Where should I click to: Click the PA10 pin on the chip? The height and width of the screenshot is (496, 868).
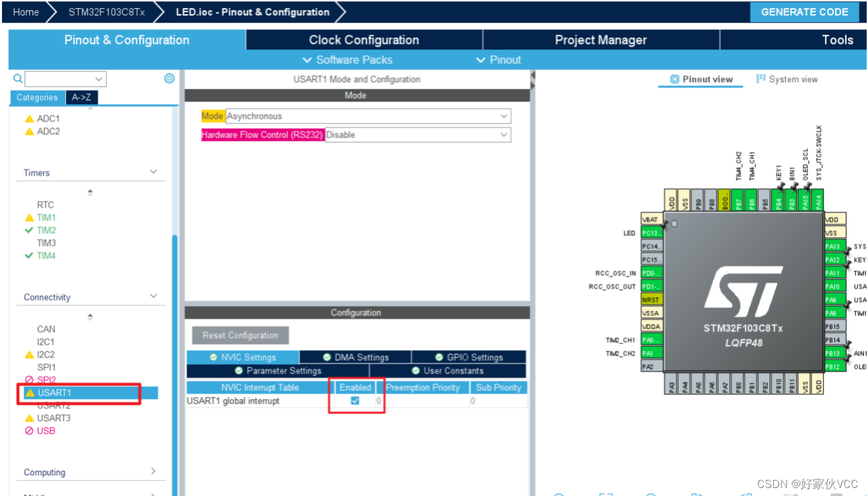[x=835, y=286]
